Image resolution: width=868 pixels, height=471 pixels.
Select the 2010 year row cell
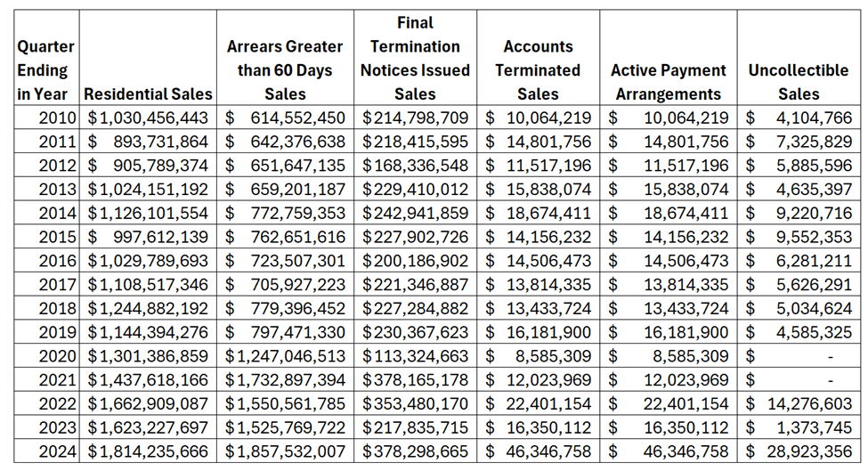[58, 118]
